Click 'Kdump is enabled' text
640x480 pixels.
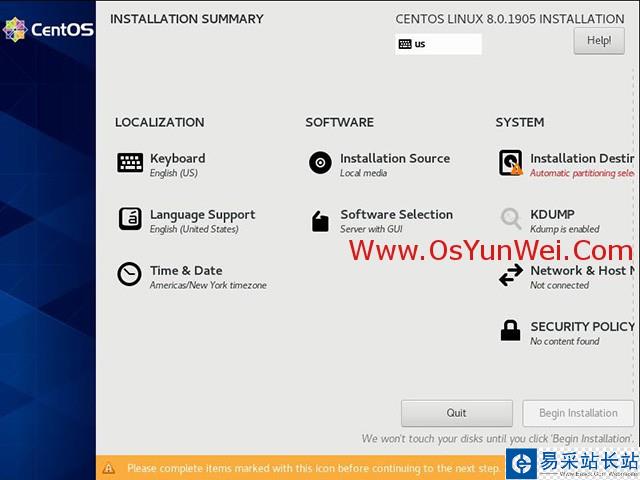pos(564,229)
